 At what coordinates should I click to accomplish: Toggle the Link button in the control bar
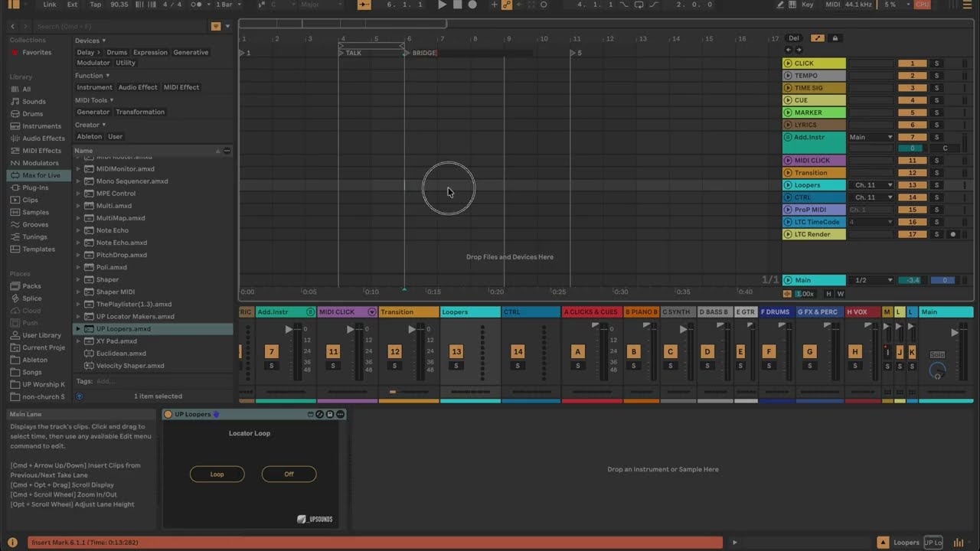(x=50, y=5)
